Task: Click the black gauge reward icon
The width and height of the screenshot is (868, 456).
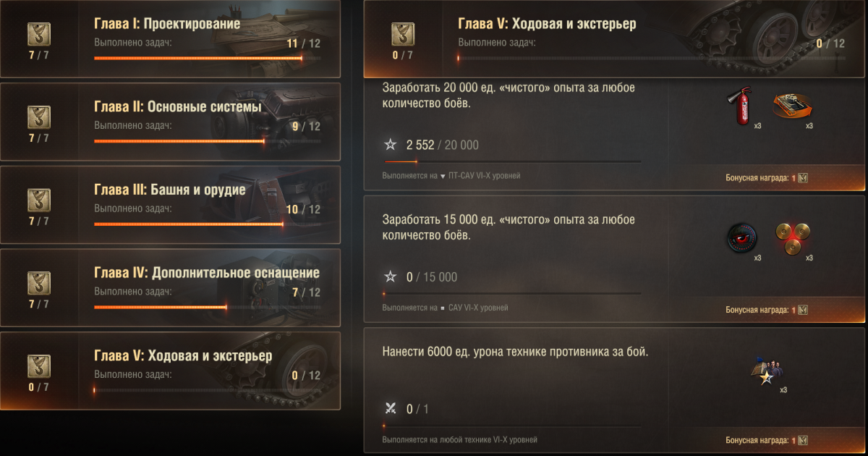Action: 743,237
